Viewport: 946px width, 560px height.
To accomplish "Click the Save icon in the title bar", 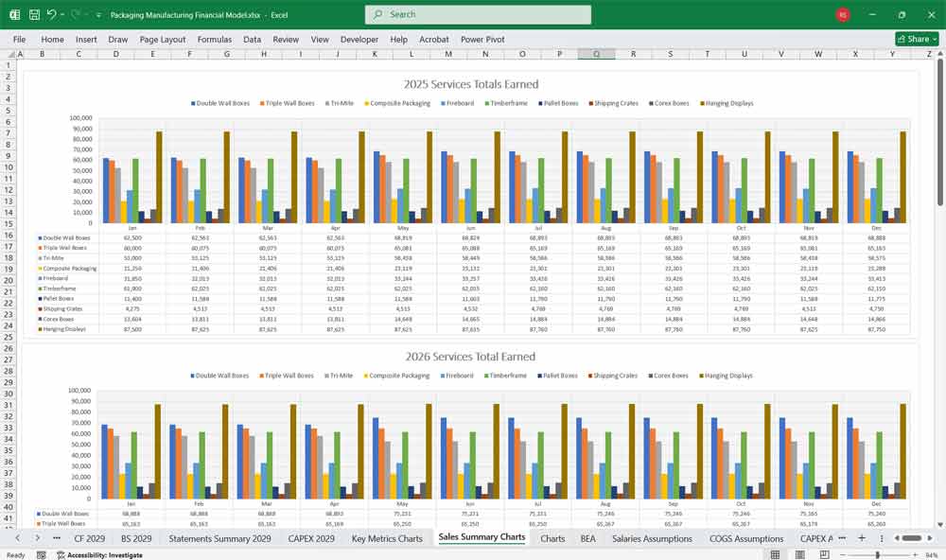I will pyautogui.click(x=34, y=15).
